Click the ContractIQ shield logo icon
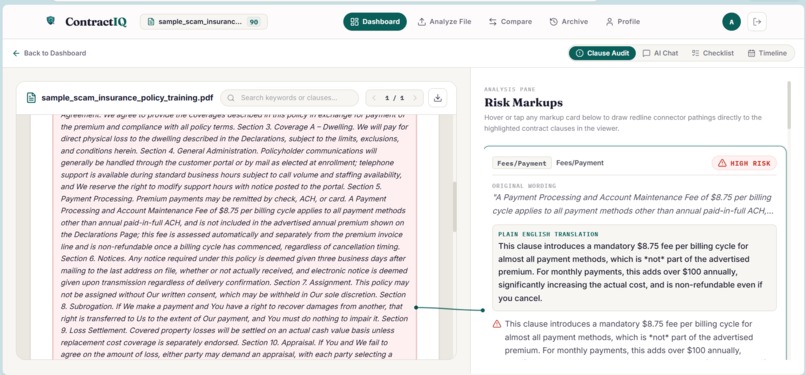The image size is (806, 375). [x=50, y=21]
